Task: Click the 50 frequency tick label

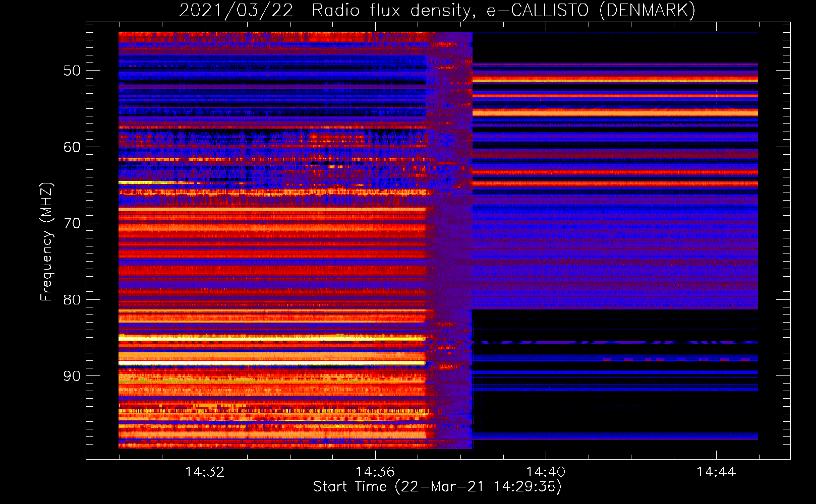Action: [x=72, y=71]
